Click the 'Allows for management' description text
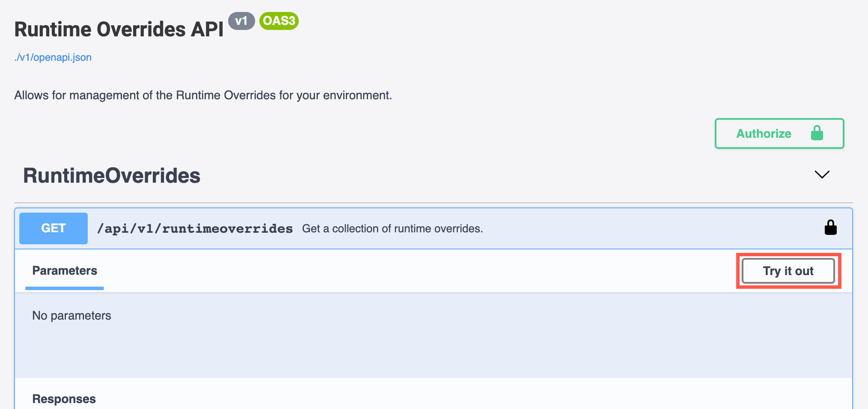Image resolution: width=868 pixels, height=409 pixels. coord(203,95)
